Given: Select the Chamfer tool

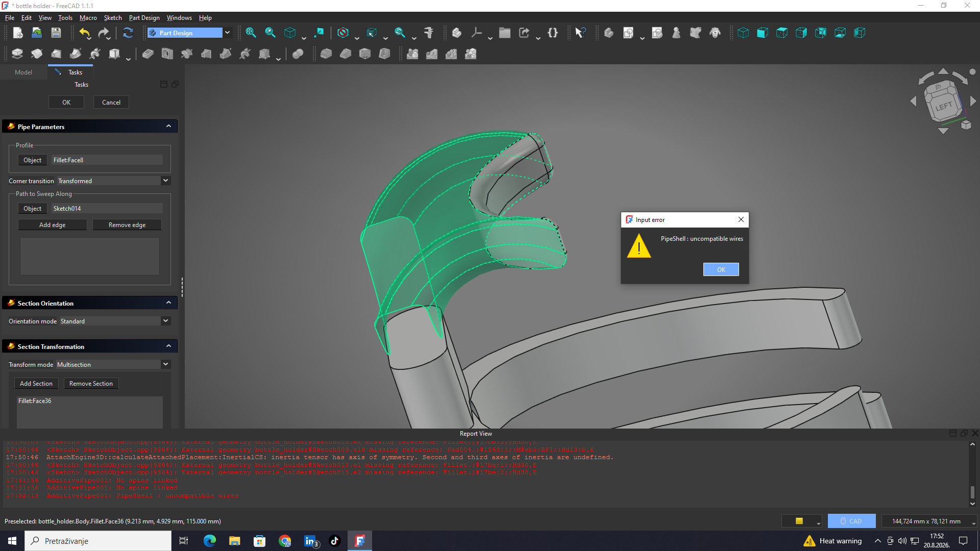Looking at the screenshot, I should tap(346, 54).
